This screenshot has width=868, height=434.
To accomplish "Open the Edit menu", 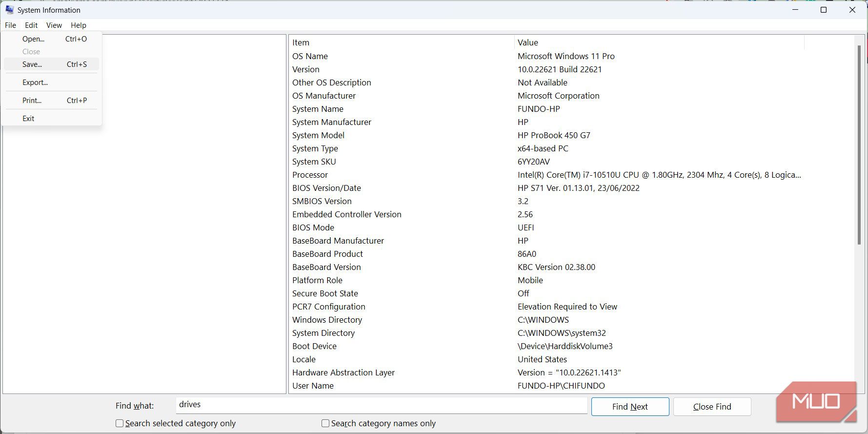I will coord(31,25).
